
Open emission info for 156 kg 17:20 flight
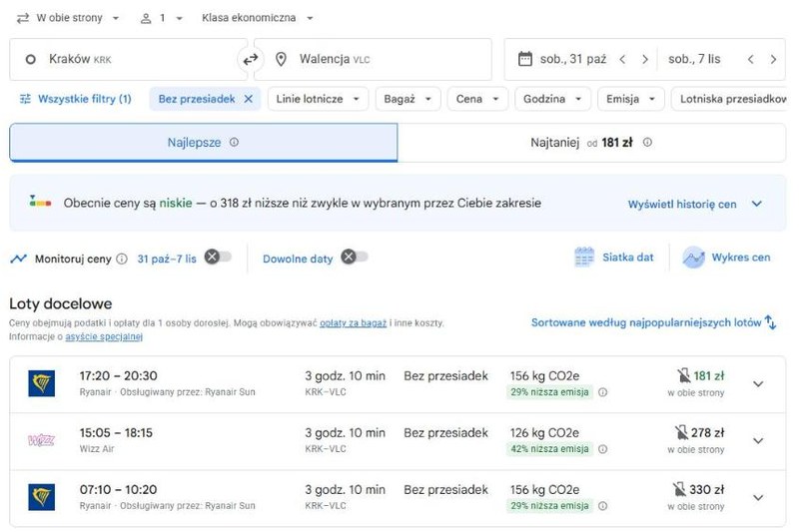[603, 392]
